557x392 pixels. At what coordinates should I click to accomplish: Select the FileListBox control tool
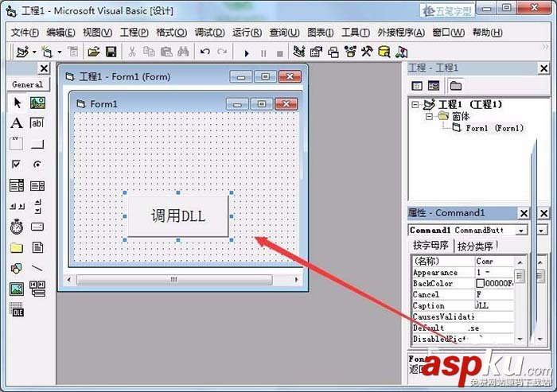point(37,247)
